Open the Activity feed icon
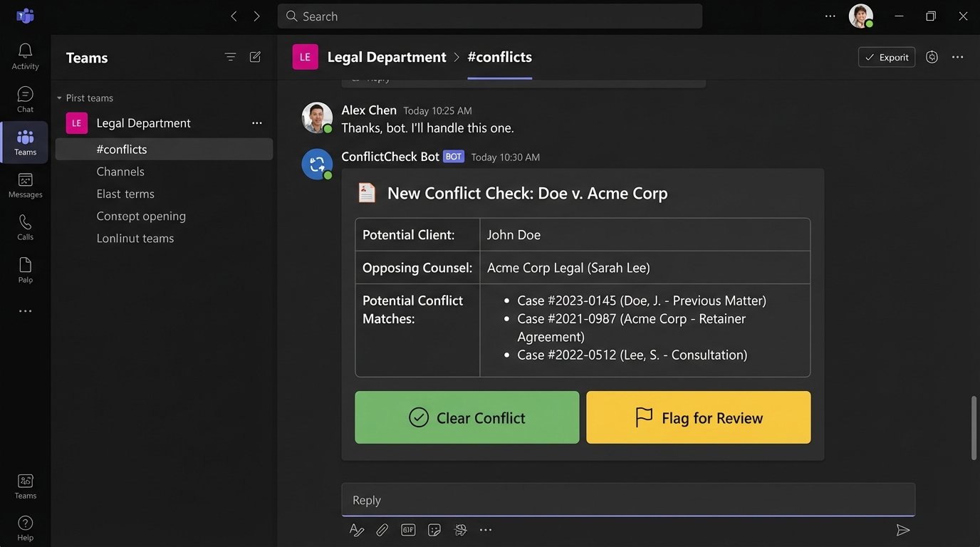Viewport: 980px width, 547px height. point(25,55)
